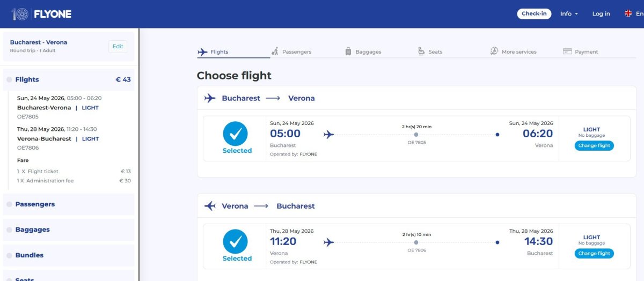Image resolution: width=644 pixels, height=281 pixels.
Task: Click the Flights step airplane icon
Action: (202, 52)
